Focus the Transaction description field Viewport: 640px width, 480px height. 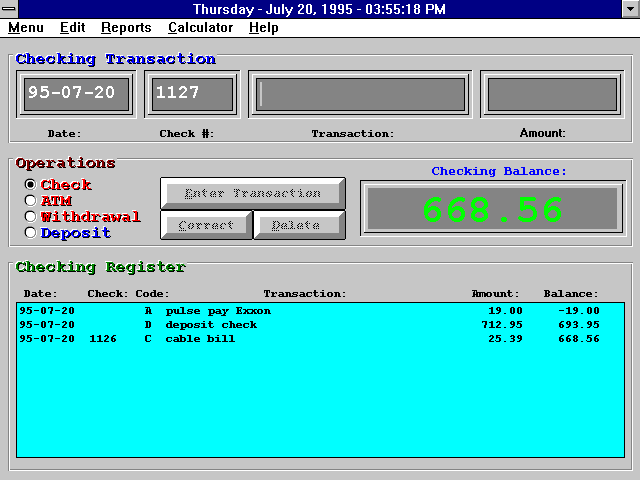coord(361,94)
